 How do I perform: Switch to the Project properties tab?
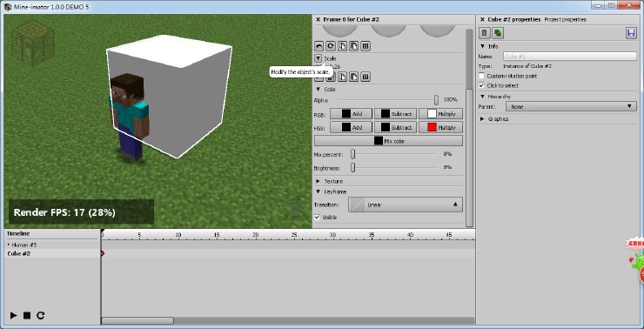coord(565,19)
